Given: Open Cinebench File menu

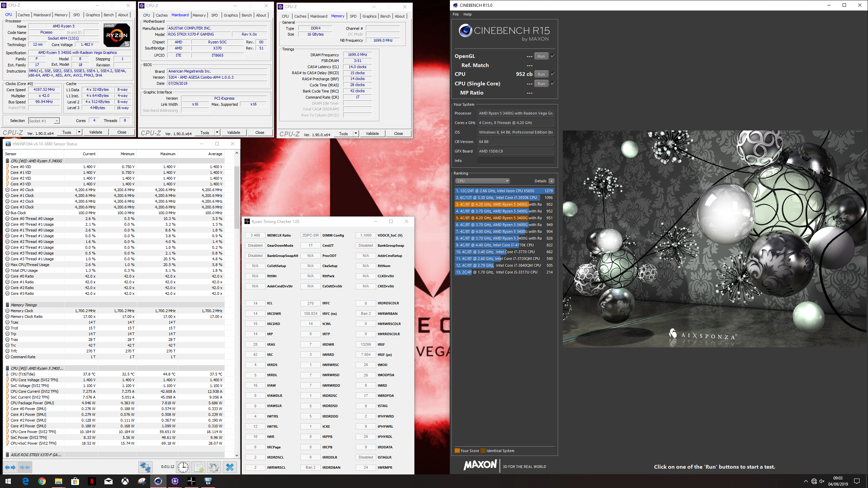Looking at the screenshot, I should click(x=456, y=14).
